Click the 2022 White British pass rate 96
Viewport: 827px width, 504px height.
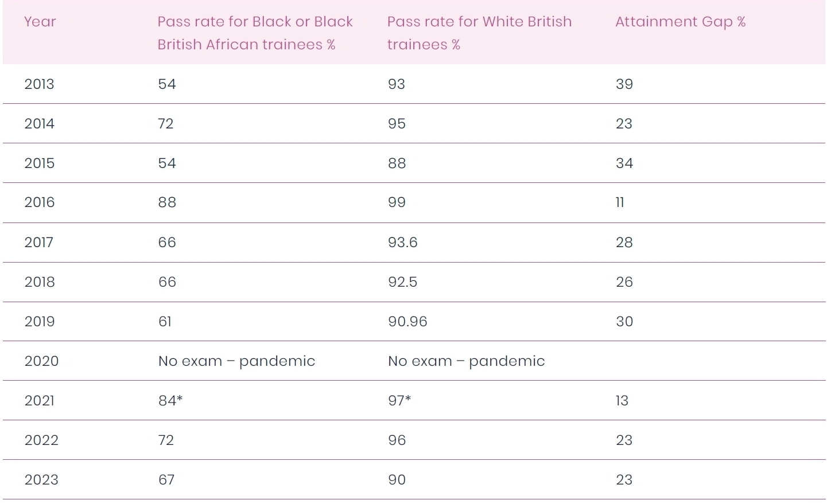tap(397, 440)
